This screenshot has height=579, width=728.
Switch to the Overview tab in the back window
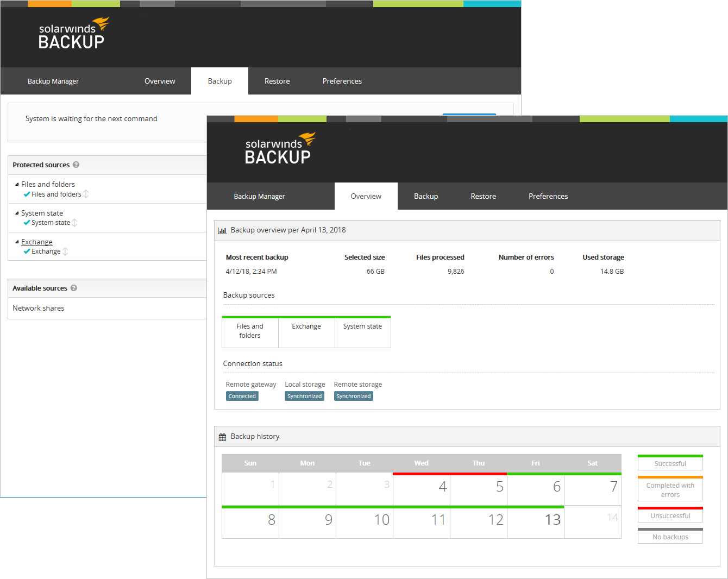tap(160, 81)
